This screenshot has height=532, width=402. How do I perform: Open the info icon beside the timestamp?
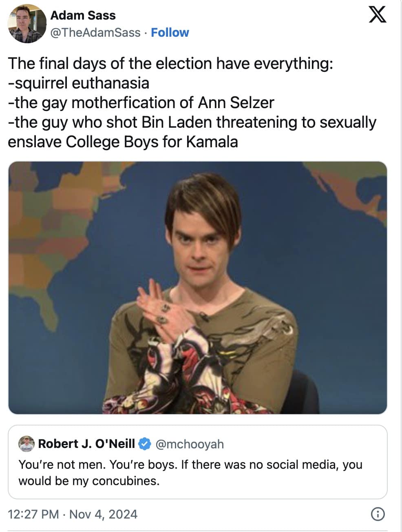coord(378,514)
